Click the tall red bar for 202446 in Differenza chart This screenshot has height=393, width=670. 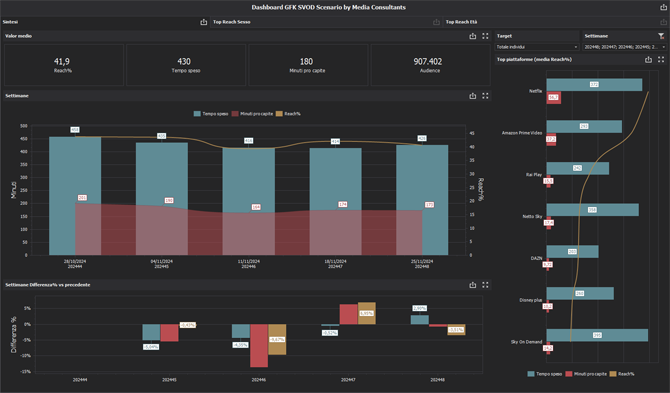(259, 346)
